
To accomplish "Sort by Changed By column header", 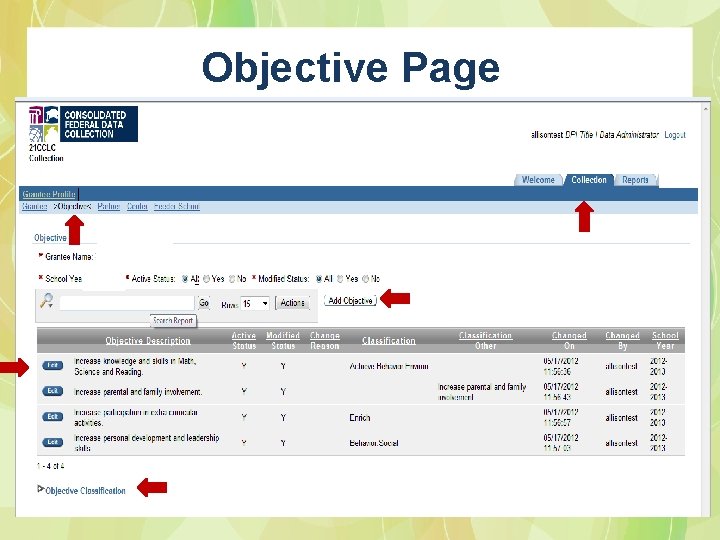I will (622, 341).
